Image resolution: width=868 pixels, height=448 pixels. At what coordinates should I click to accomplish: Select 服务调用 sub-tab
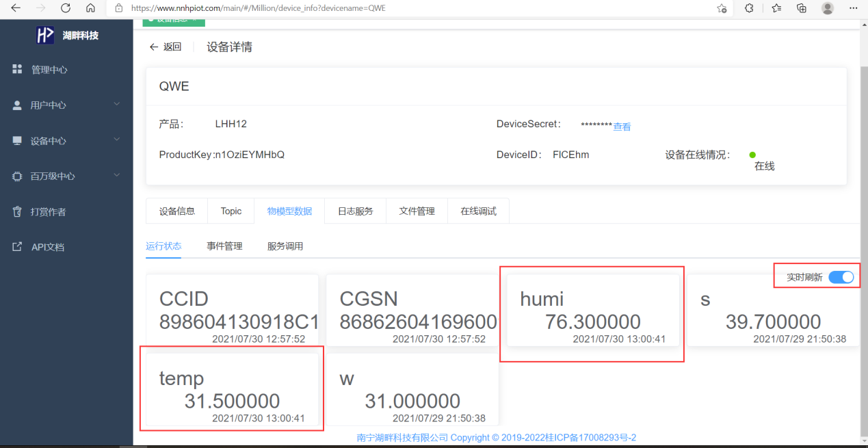tap(285, 246)
